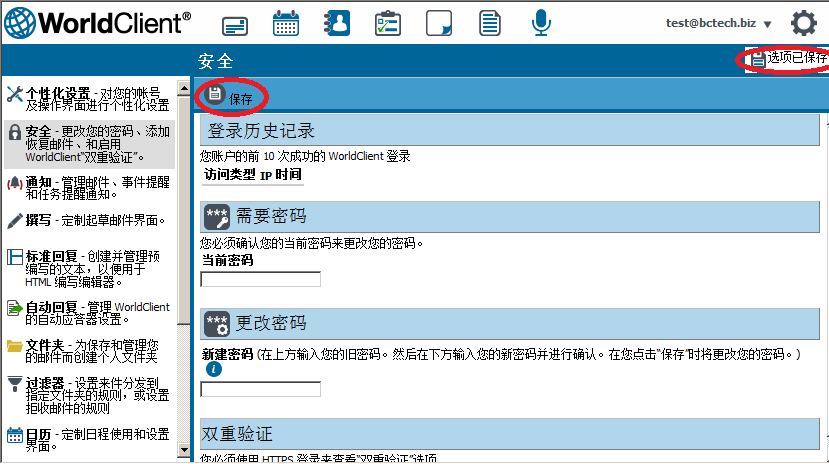Click the 自动回复 arrow document icon
The image size is (829, 464).
click(15, 308)
